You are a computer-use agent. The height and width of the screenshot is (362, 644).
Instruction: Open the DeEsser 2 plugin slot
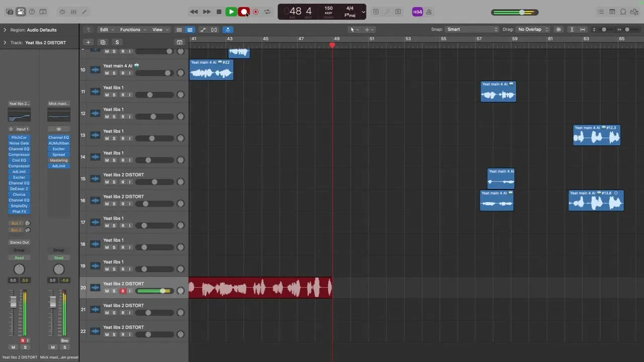(x=19, y=189)
